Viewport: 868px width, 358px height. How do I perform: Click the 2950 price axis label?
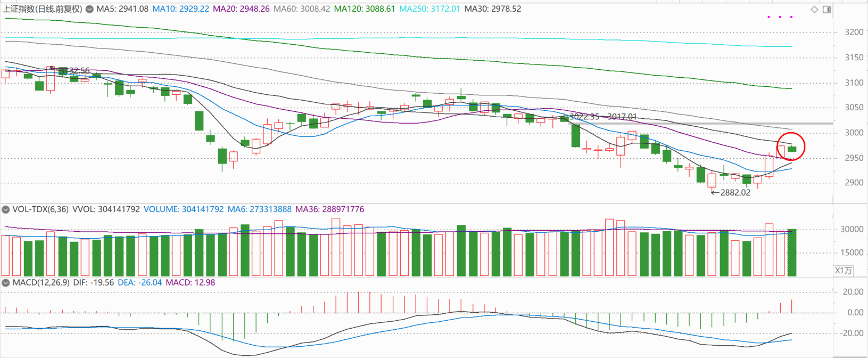[x=854, y=158]
